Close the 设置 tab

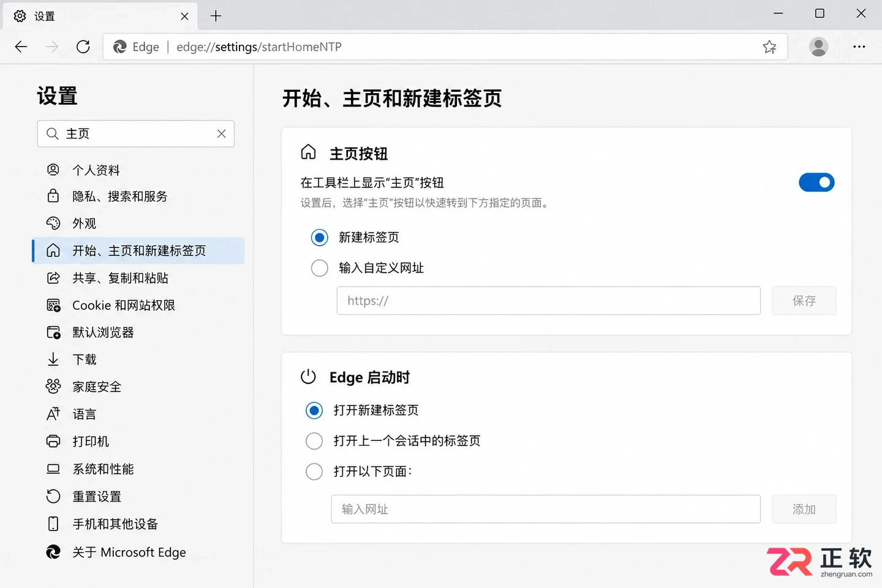tap(184, 17)
